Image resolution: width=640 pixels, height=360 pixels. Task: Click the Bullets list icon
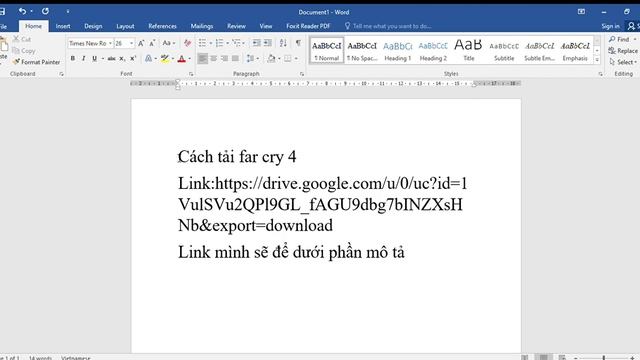(202, 43)
